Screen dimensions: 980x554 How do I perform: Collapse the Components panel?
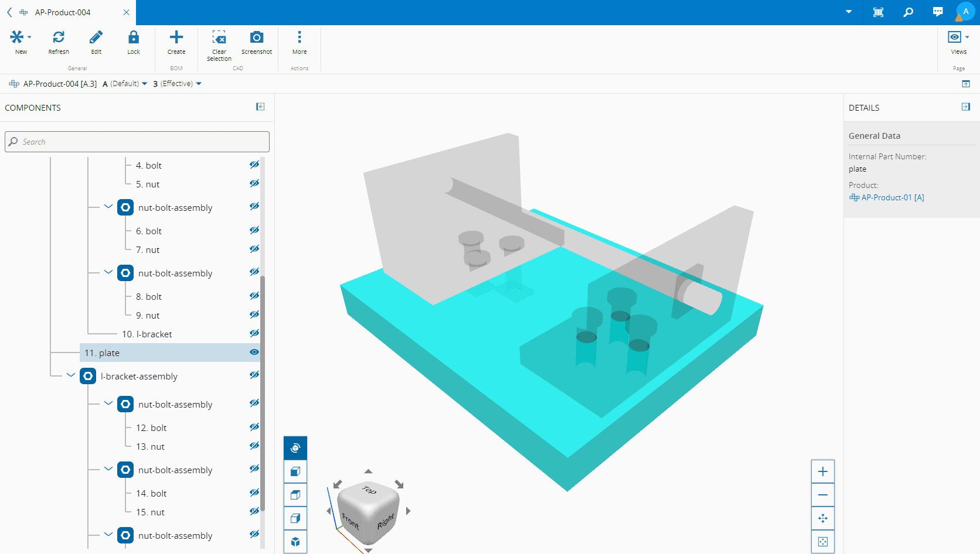[x=260, y=107]
